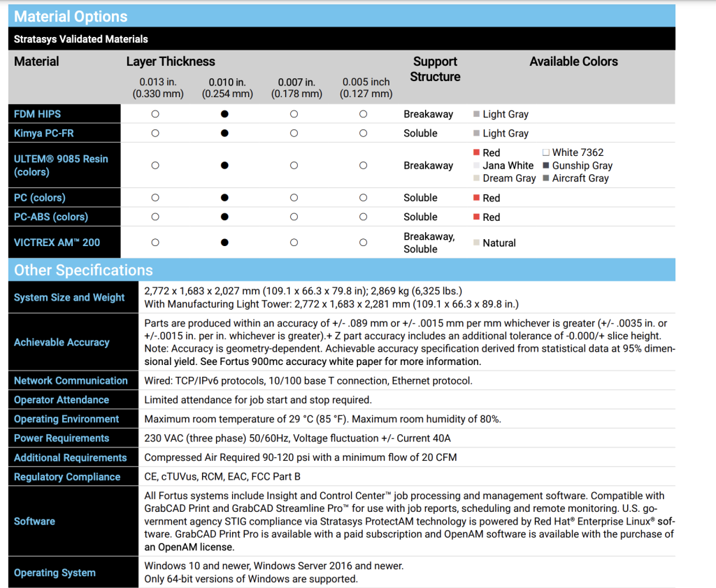This screenshot has height=588, width=716.
Task: Pick the Dream Gray color swatch
Action: coord(477,178)
